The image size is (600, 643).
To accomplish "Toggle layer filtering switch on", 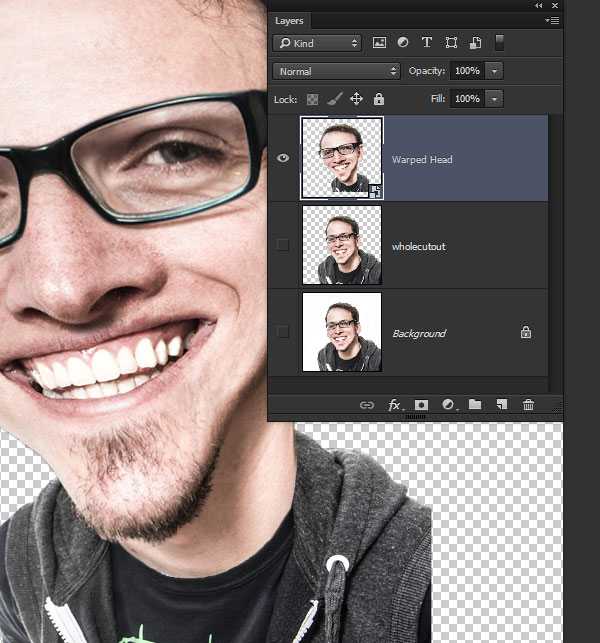I will tap(500, 43).
